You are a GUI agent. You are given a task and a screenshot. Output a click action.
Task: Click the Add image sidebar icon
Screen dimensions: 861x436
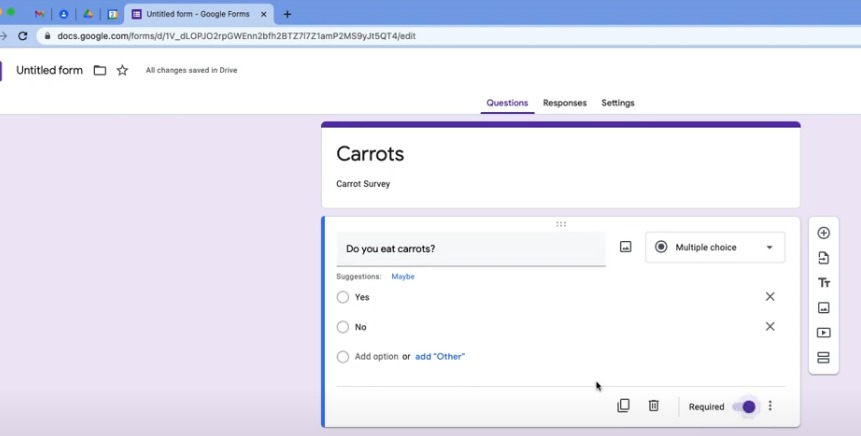(823, 308)
